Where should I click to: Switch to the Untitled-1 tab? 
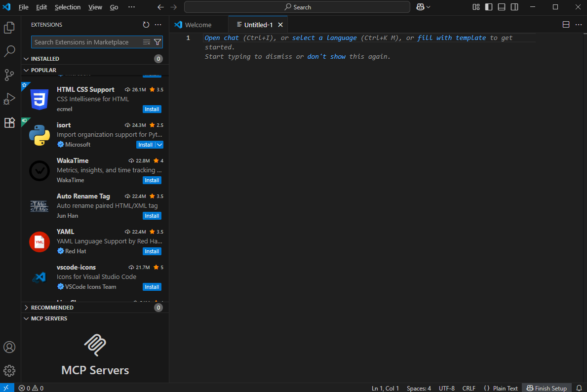tap(258, 25)
